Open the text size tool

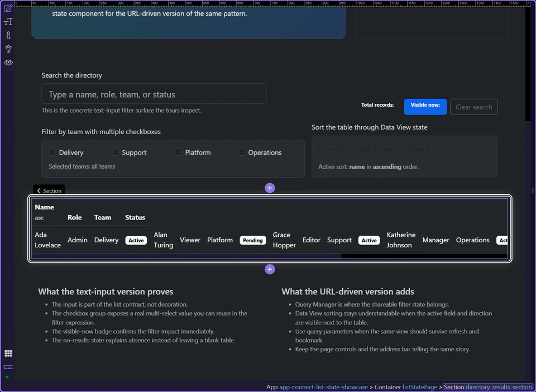tap(8, 22)
